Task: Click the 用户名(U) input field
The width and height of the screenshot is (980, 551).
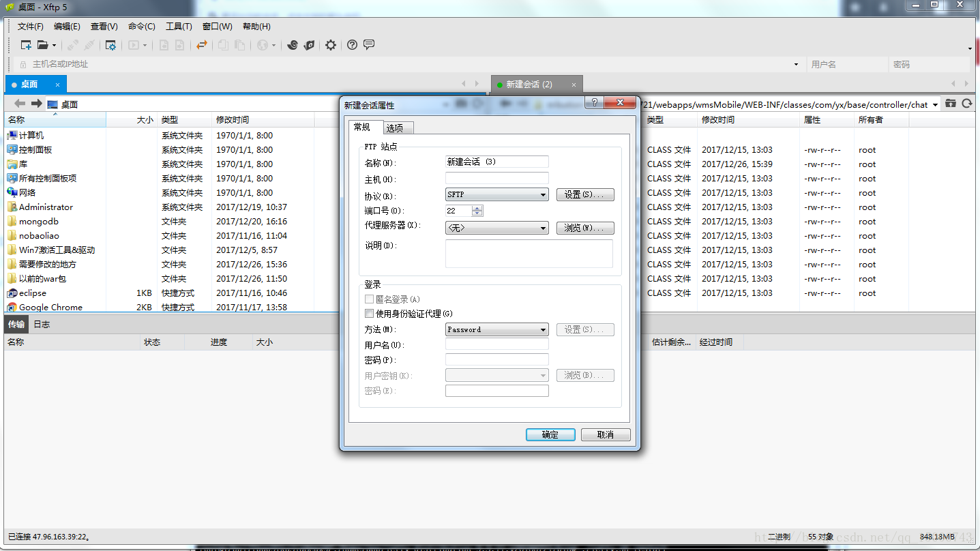Action: click(497, 344)
